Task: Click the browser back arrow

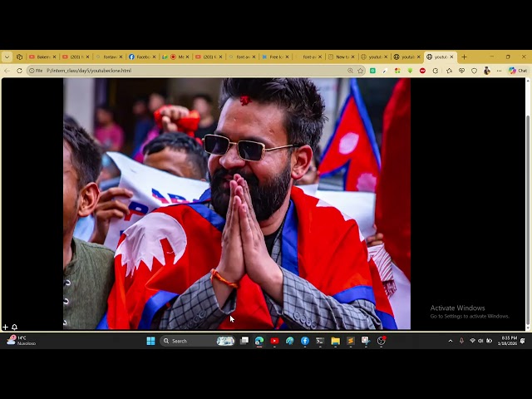Action: click(7, 71)
